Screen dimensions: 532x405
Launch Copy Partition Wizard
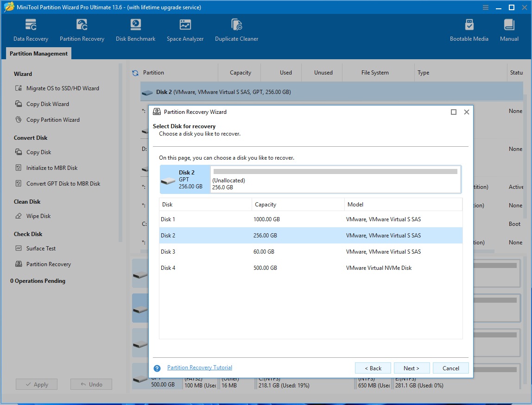pyautogui.click(x=47, y=119)
